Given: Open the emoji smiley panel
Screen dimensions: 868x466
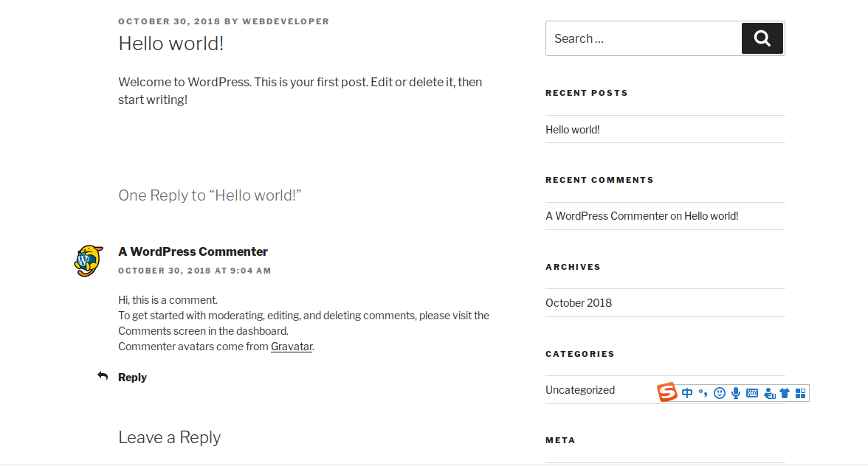Looking at the screenshot, I should pos(720,393).
